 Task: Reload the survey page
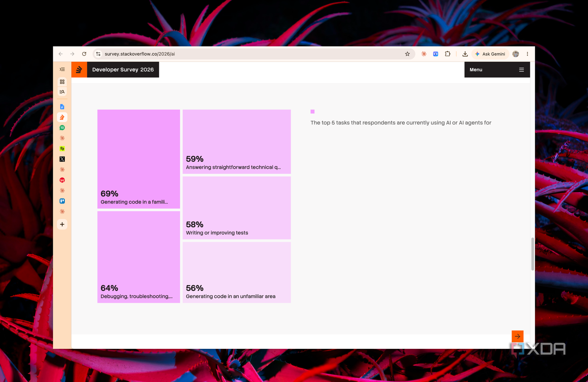pos(84,54)
